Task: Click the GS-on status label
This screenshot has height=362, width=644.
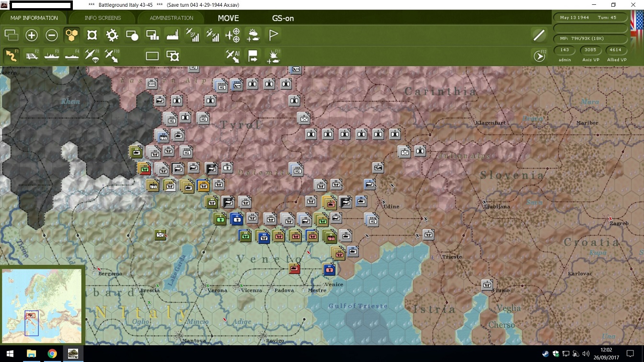Action: tap(283, 18)
